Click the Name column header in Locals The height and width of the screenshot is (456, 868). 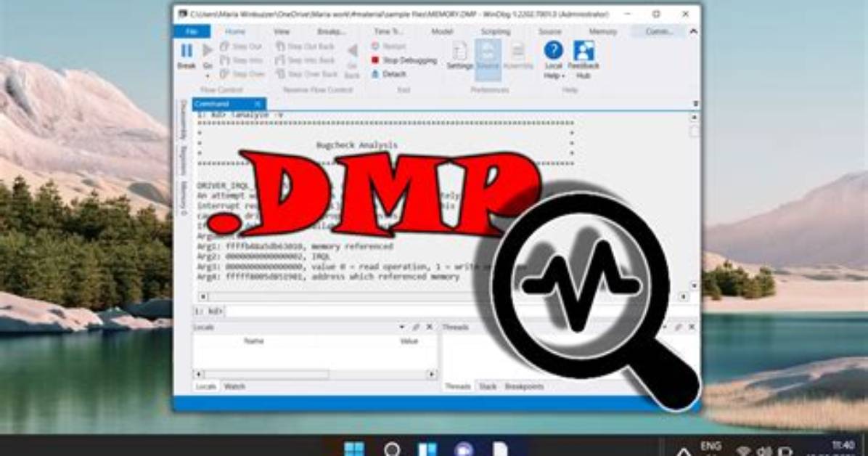coord(253,341)
